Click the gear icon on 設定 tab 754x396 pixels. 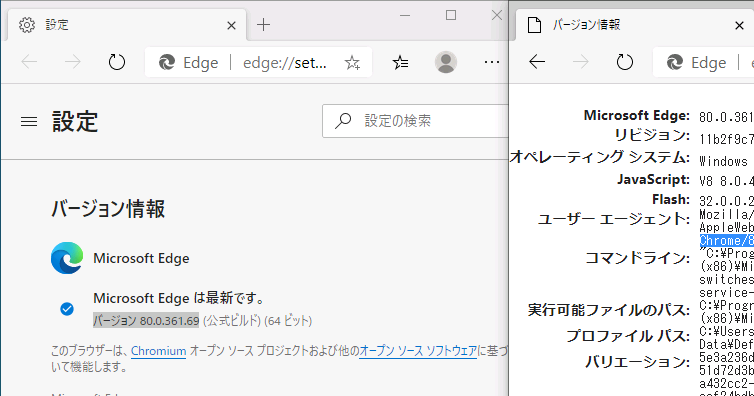pyautogui.click(x=27, y=25)
